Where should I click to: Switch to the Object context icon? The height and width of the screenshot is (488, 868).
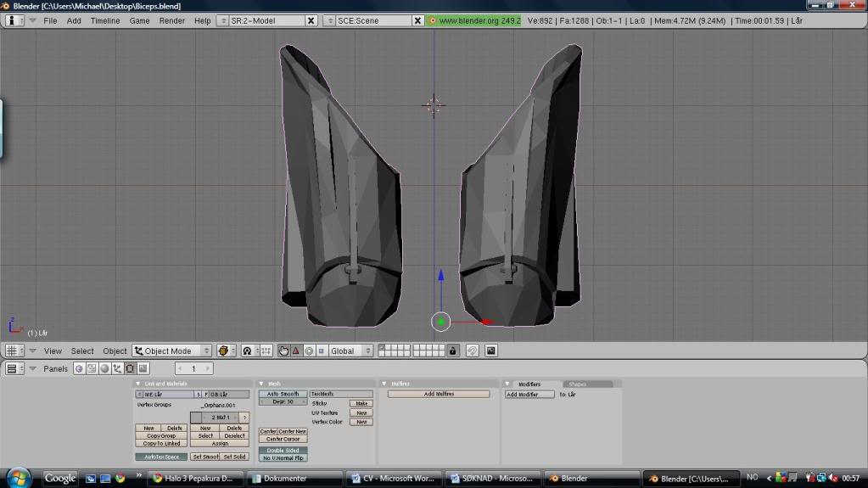pyautogui.click(x=117, y=368)
